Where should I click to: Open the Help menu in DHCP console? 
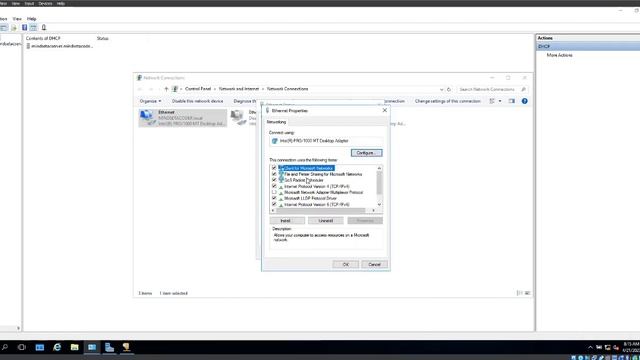click(31, 19)
